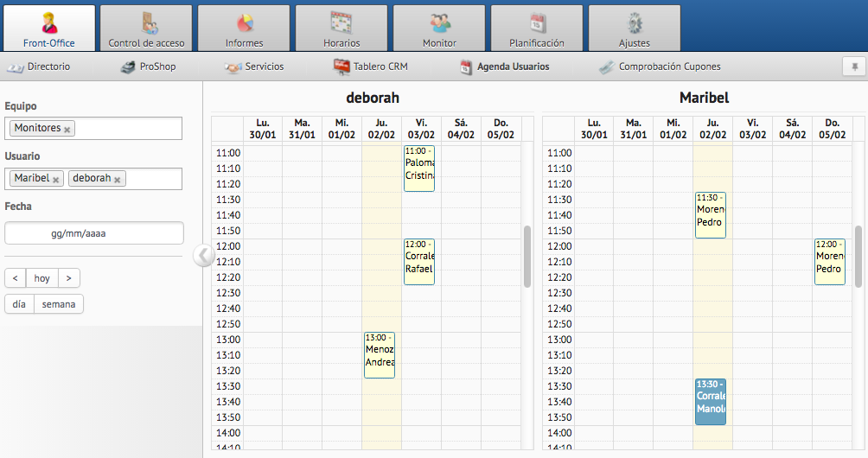Click Lu. 30/01 header in deborah calendar

tap(263, 129)
